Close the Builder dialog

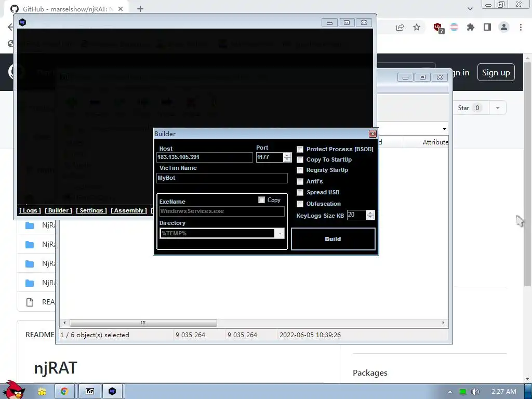coord(373,134)
